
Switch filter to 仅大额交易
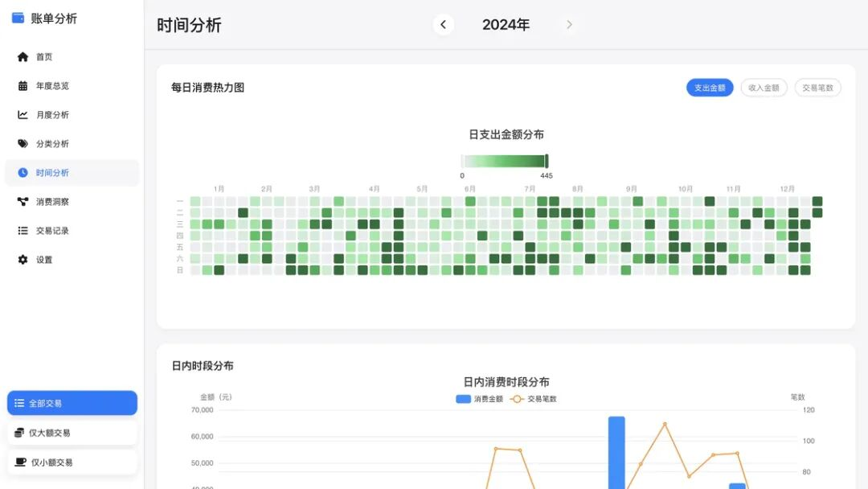pos(72,433)
